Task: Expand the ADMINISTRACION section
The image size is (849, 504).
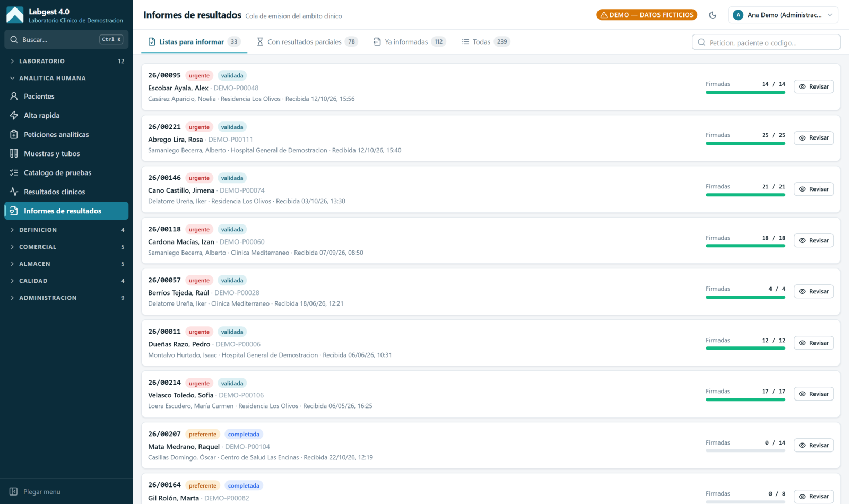Action: (x=66, y=298)
